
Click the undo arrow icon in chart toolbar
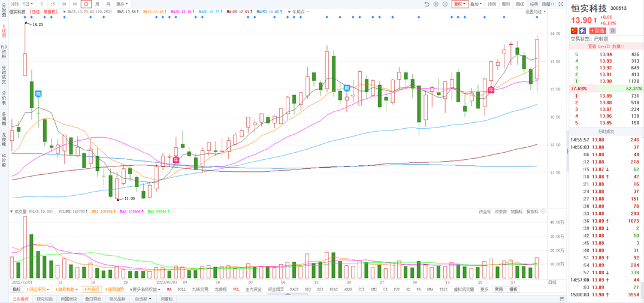point(427,4)
